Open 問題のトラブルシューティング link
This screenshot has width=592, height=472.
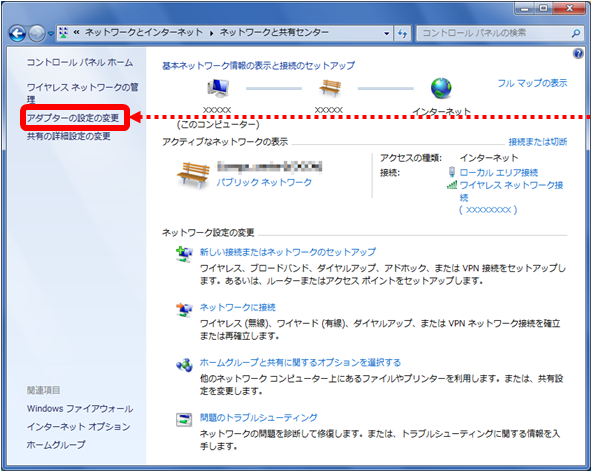click(x=259, y=418)
